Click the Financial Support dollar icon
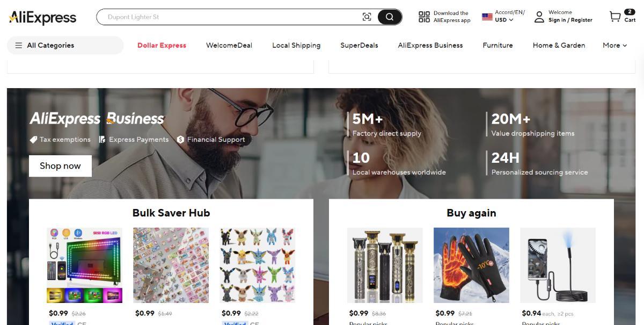644x325 pixels. pyautogui.click(x=180, y=140)
